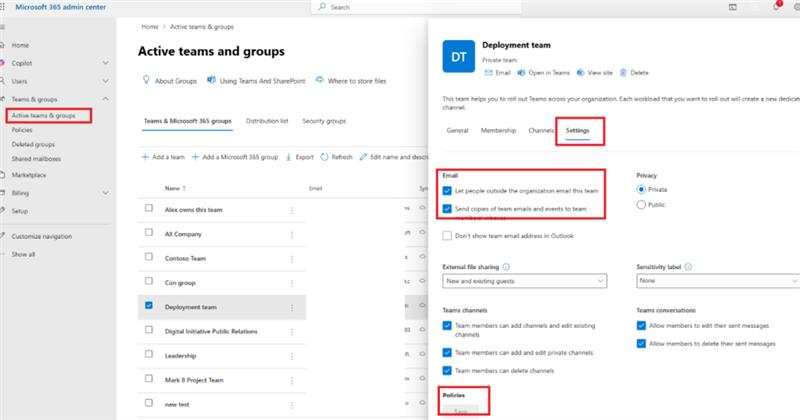The height and width of the screenshot is (420, 800).
Task: Open more options for new test row
Action: click(x=292, y=405)
